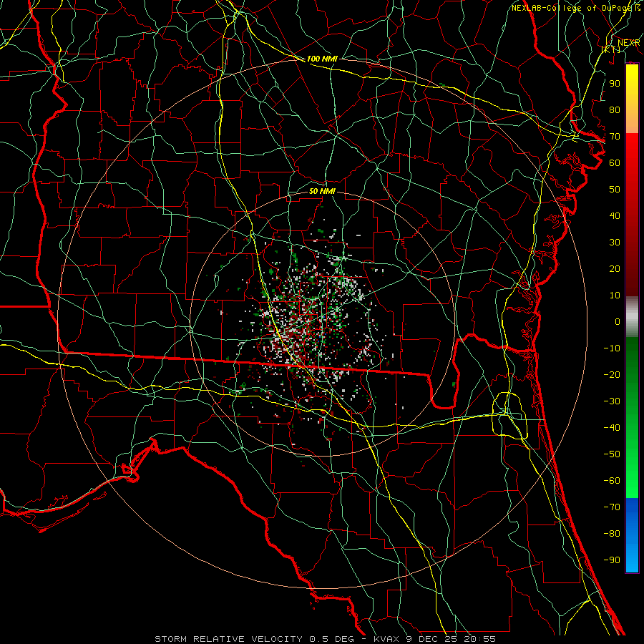Click the positive 10 scale value

[615, 296]
